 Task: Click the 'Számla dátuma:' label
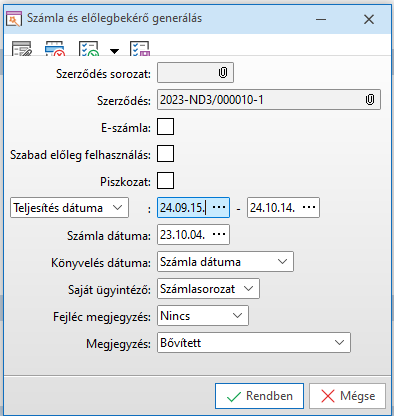[109, 236]
